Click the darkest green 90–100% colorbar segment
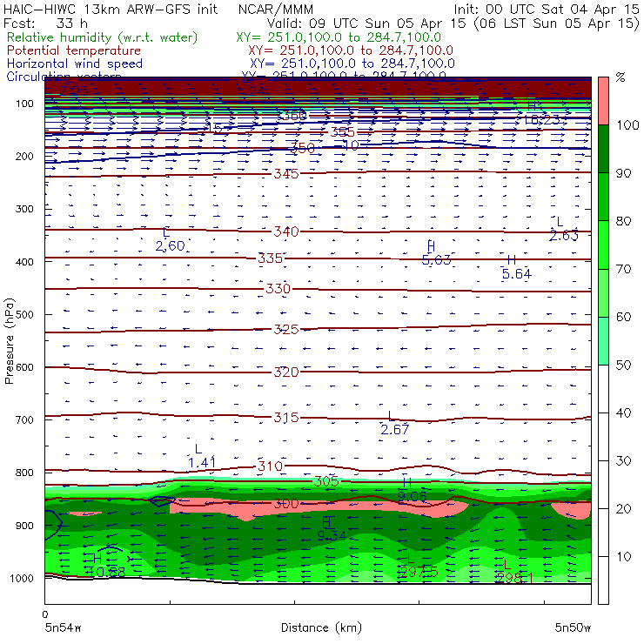644x644 pixels. pos(603,148)
